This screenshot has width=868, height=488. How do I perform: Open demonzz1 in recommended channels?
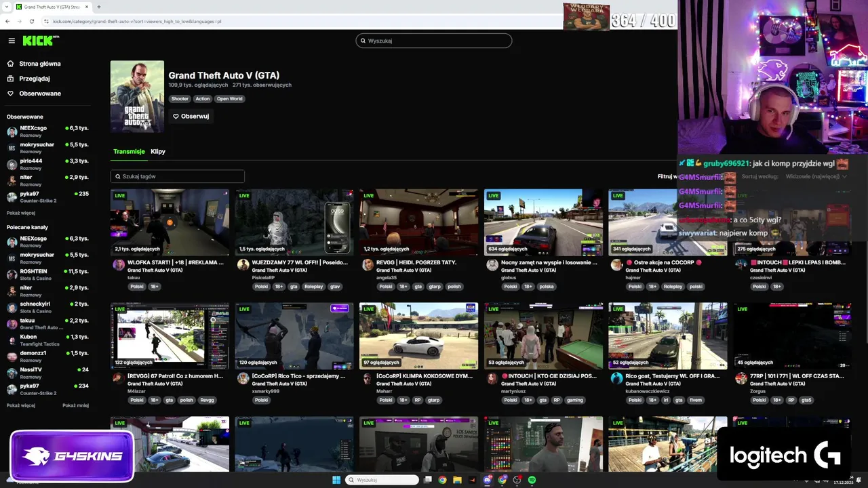47,357
